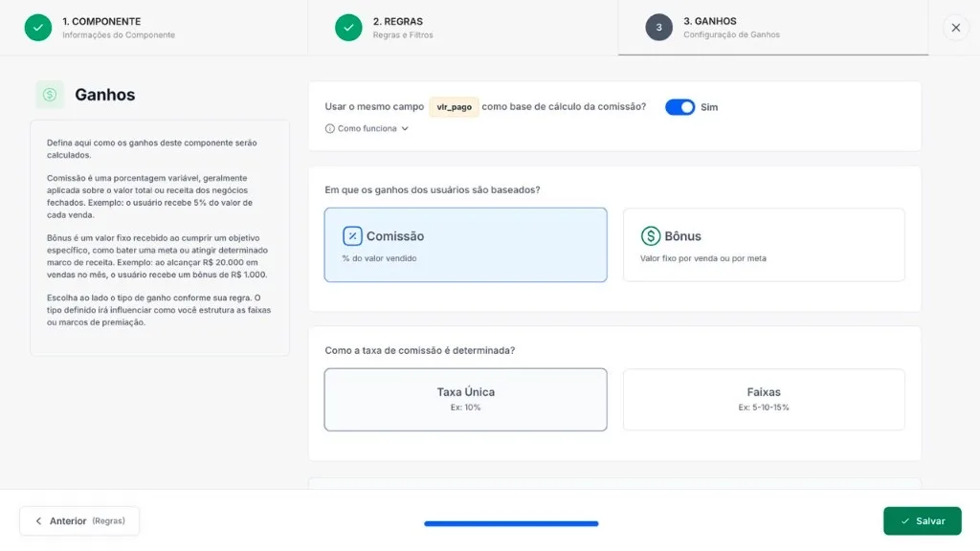The width and height of the screenshot is (980, 551).
Task: Click 'Valor fixo por venda ou por meta'
Action: click(x=703, y=258)
